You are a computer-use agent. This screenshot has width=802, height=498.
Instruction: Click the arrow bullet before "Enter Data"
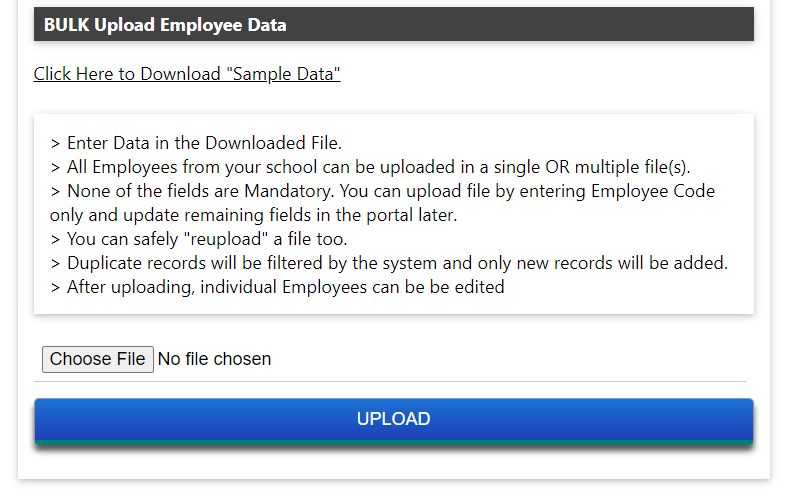pyautogui.click(x=55, y=144)
